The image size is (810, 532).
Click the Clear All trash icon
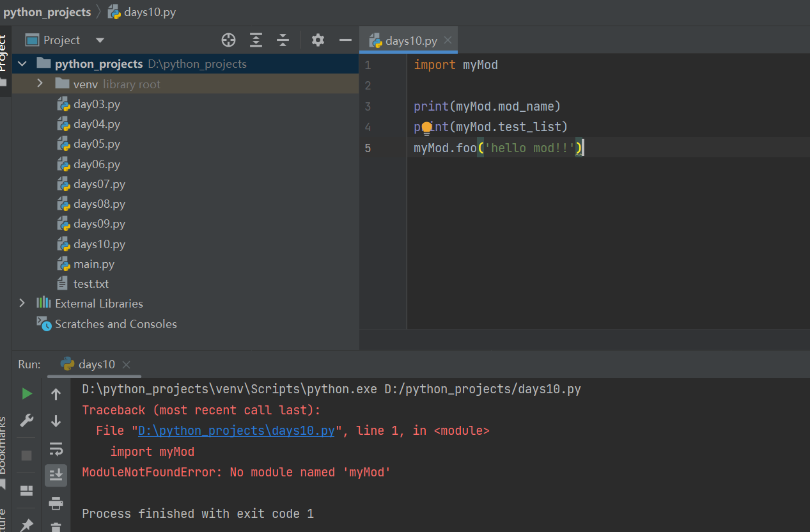(56, 527)
